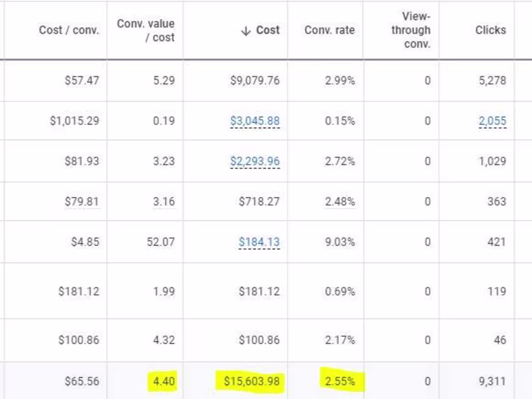
Task: Select the $9,079.76 cost cell
Action: 255,80
